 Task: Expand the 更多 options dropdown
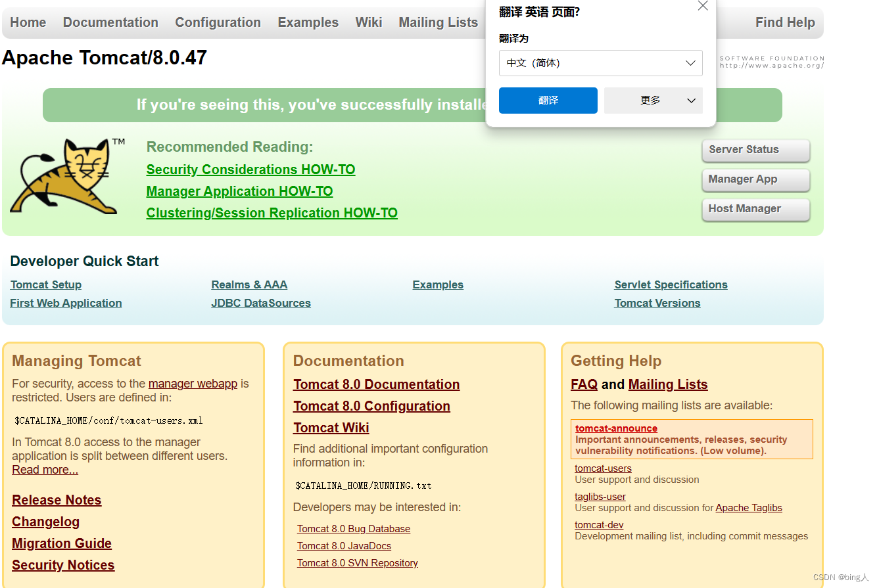click(x=653, y=101)
